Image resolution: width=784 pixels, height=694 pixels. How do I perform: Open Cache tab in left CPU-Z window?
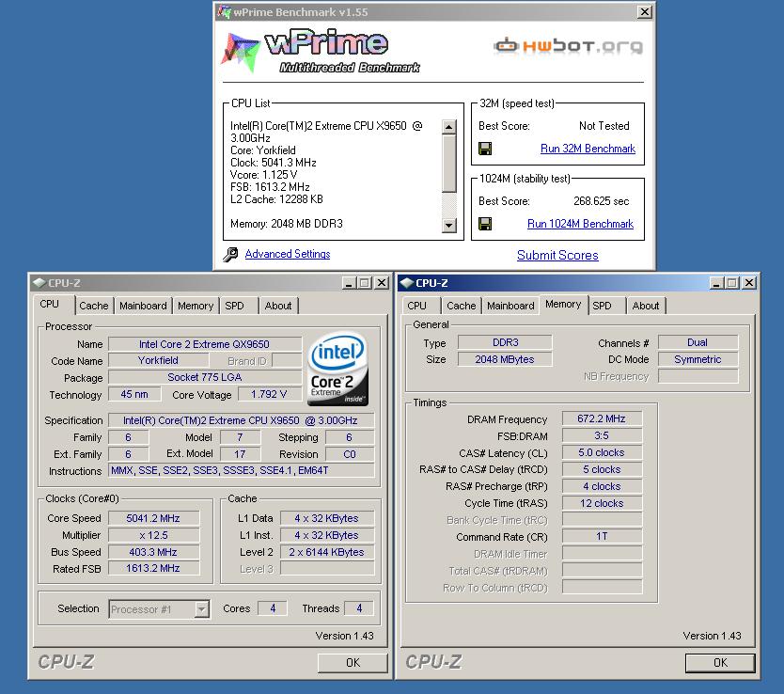point(93,306)
